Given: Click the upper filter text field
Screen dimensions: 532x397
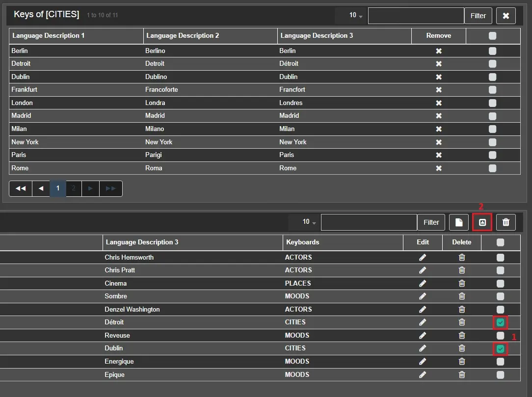Looking at the screenshot, I should tap(416, 16).
